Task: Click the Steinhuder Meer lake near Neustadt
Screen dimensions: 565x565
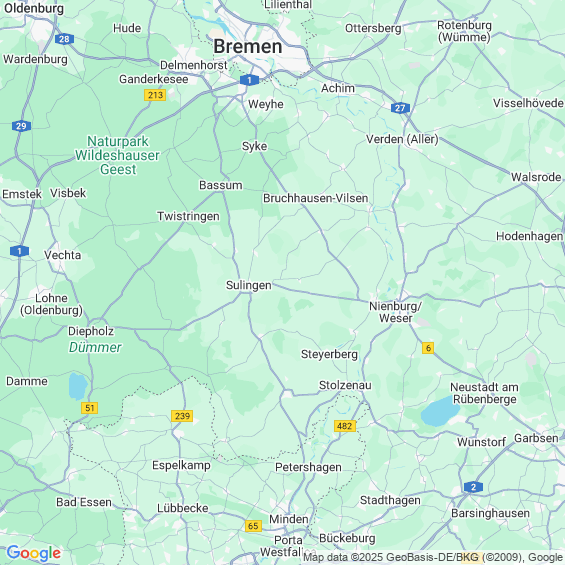Action: (440, 411)
